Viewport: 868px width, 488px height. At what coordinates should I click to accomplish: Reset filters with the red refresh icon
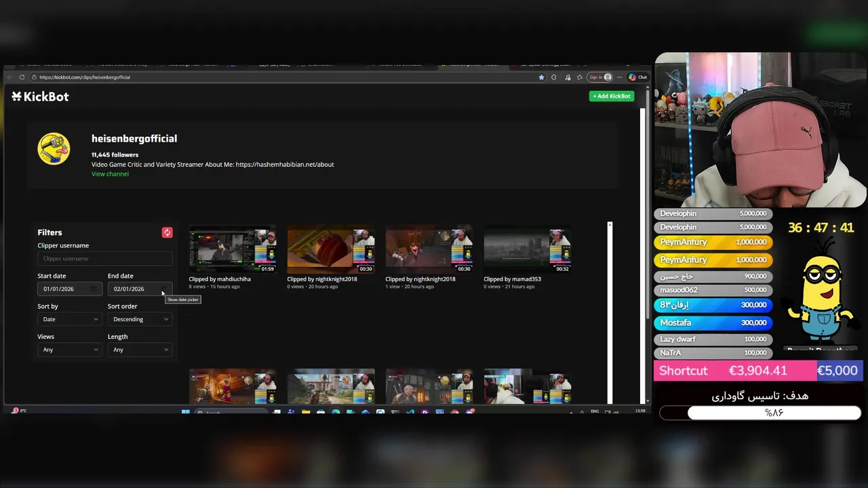coord(167,232)
